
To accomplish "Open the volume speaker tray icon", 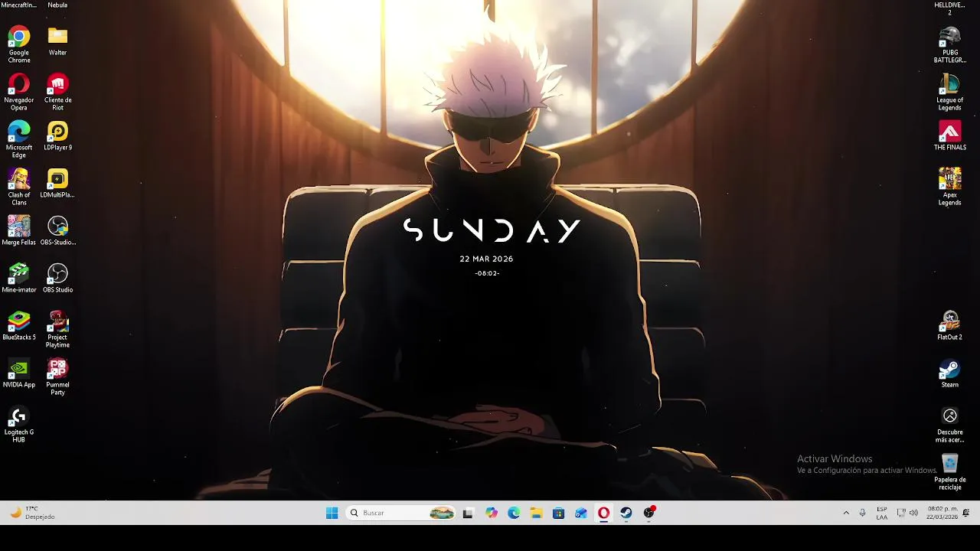I will (x=913, y=513).
